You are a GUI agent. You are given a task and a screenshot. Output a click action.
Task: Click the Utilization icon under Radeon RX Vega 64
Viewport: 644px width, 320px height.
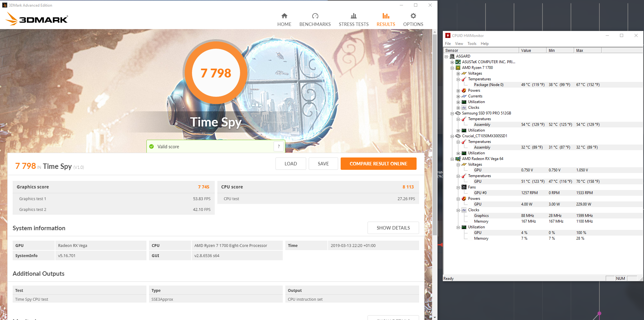464,227
